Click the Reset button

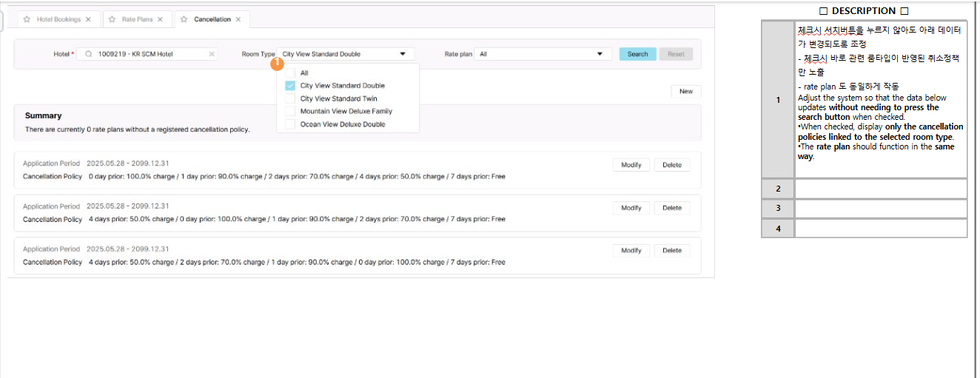[x=676, y=54]
